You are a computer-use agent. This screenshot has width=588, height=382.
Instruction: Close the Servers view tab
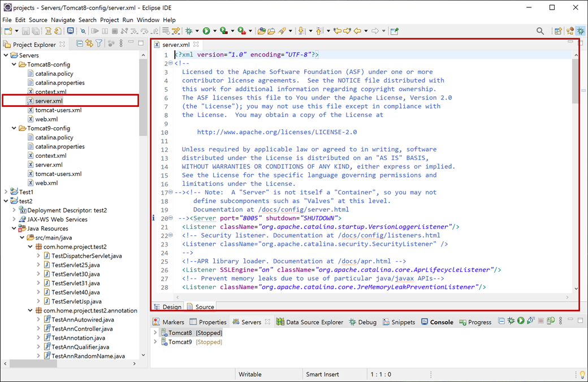coord(267,322)
